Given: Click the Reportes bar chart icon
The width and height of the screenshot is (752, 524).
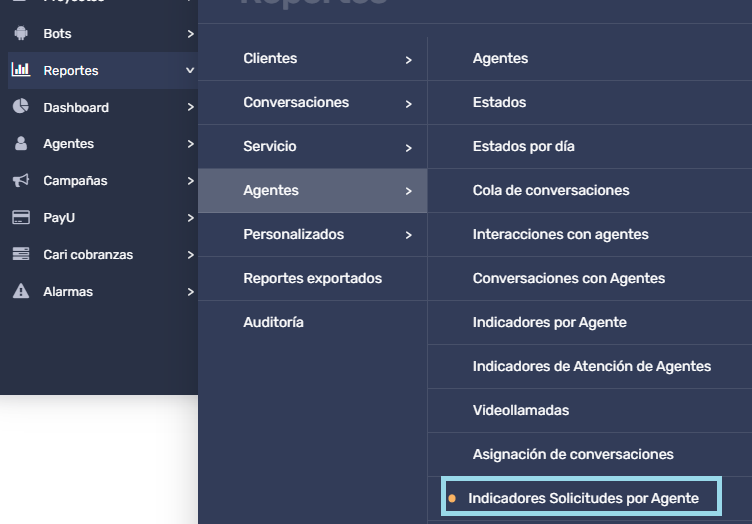Looking at the screenshot, I should click(x=21, y=70).
